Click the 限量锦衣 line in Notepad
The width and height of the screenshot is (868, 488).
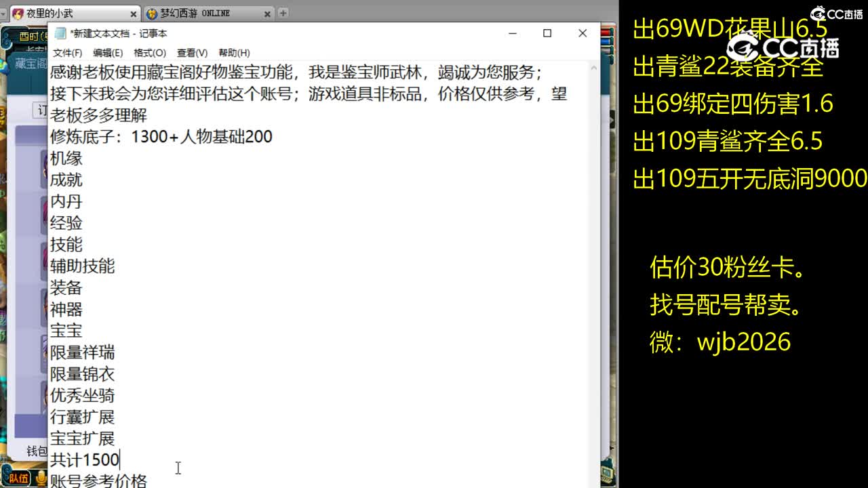[x=83, y=374]
